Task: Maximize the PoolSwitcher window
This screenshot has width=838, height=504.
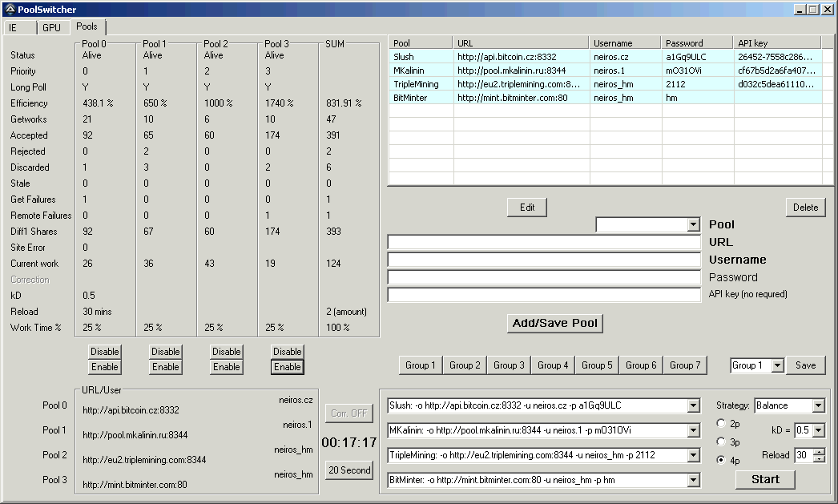Action: (x=813, y=9)
